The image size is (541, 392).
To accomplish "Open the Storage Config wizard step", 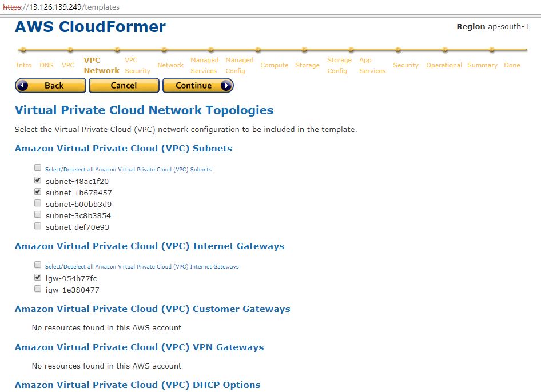I will (x=339, y=65).
